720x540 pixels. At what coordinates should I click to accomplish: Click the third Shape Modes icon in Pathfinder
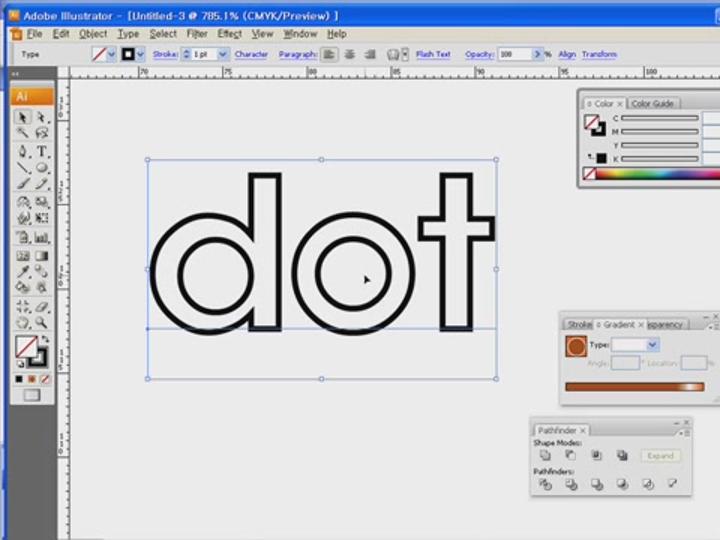pyautogui.click(x=596, y=456)
